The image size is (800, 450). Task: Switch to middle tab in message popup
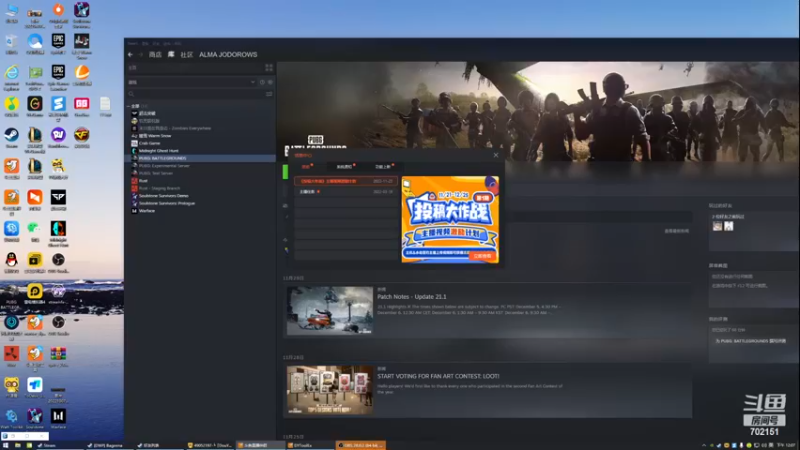click(345, 167)
